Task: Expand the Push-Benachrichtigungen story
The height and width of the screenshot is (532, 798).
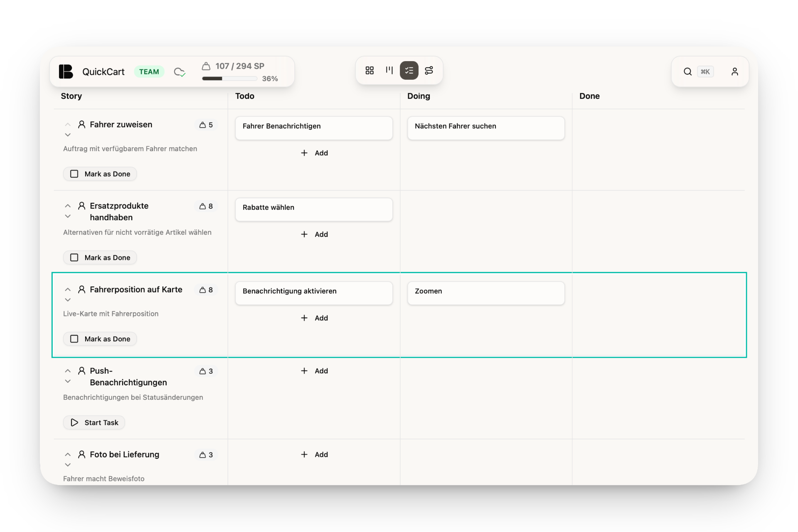Action: (x=68, y=381)
